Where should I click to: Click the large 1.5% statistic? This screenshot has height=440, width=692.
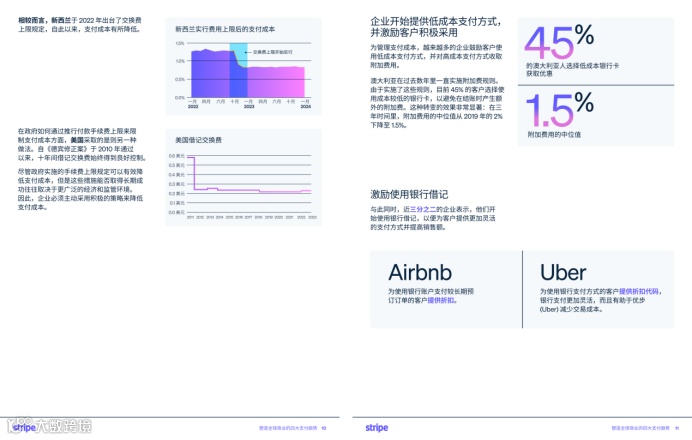[x=559, y=109]
